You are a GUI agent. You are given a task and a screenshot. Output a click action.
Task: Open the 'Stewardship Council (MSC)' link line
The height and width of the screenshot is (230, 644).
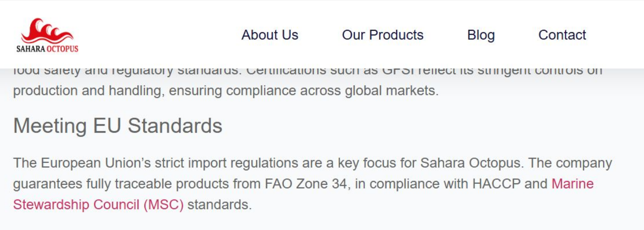pos(98,204)
